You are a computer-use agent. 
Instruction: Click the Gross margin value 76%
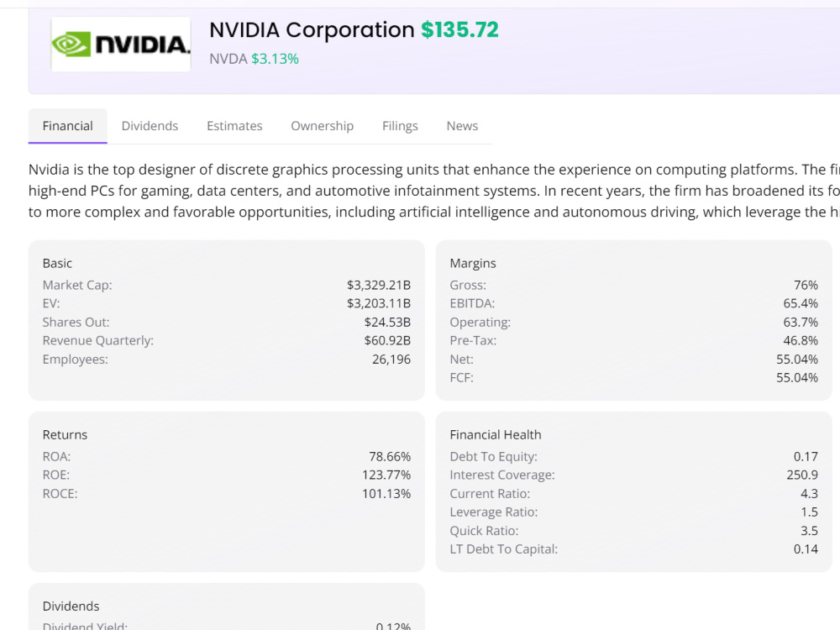(806, 285)
